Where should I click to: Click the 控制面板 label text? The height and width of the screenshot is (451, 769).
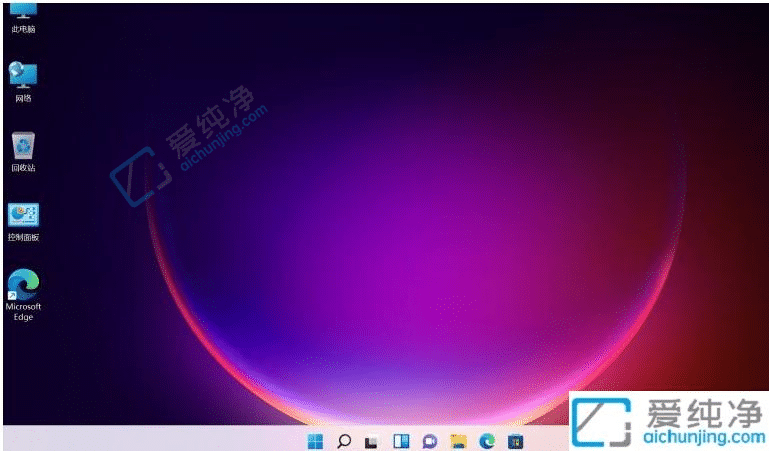tap(23, 237)
